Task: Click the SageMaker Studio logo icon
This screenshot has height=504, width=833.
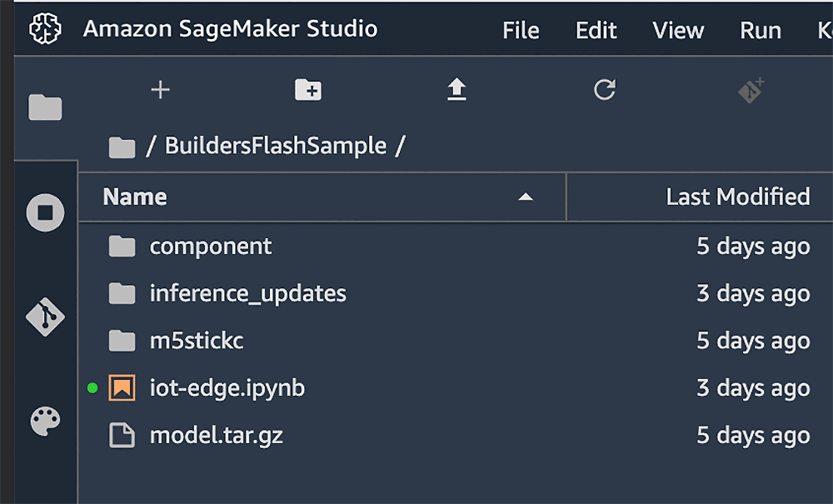Action: point(45,29)
